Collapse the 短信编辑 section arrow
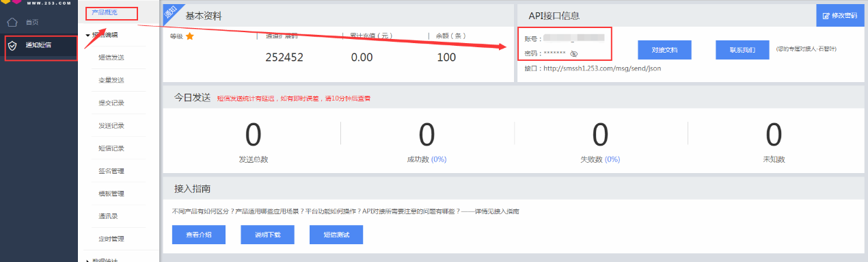 (87, 35)
